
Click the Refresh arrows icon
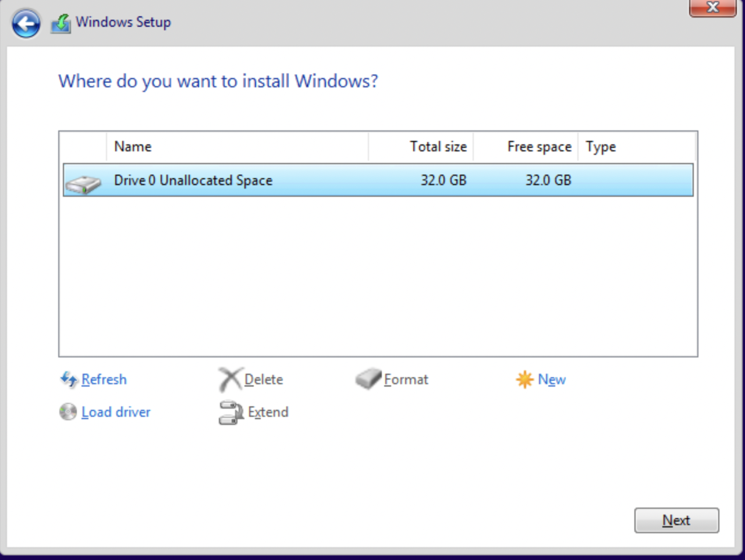click(x=69, y=380)
